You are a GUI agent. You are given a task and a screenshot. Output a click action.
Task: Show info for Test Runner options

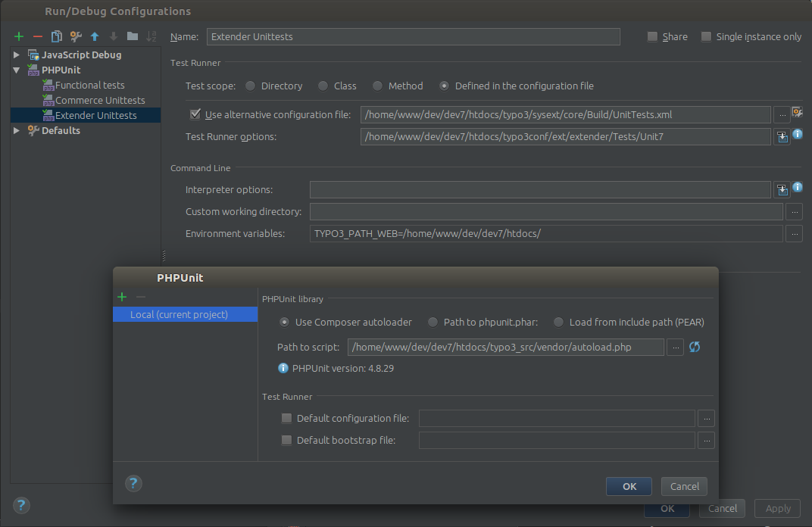point(798,134)
